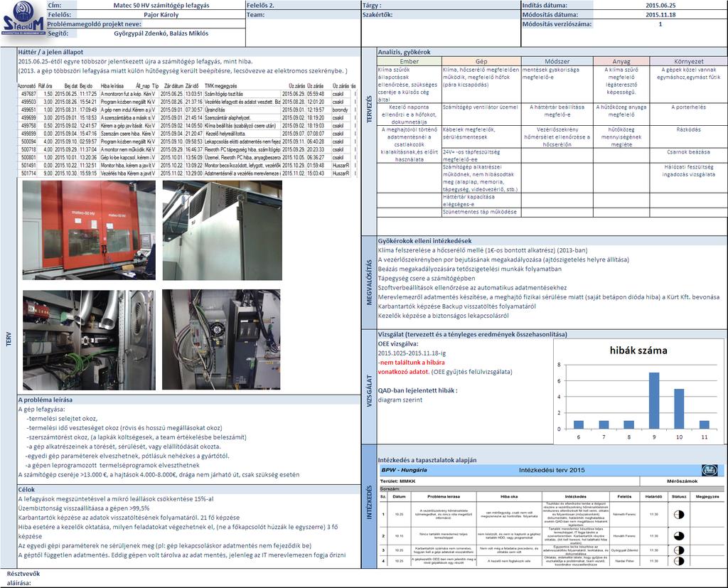Click the title cell 'Matec 50 HV számítógép lefagyás'

pos(161,6)
